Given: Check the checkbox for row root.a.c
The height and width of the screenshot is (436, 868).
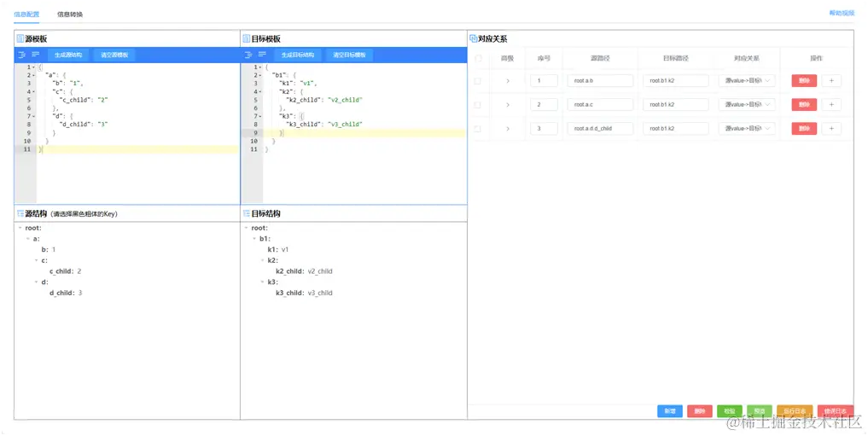Looking at the screenshot, I should (x=478, y=105).
